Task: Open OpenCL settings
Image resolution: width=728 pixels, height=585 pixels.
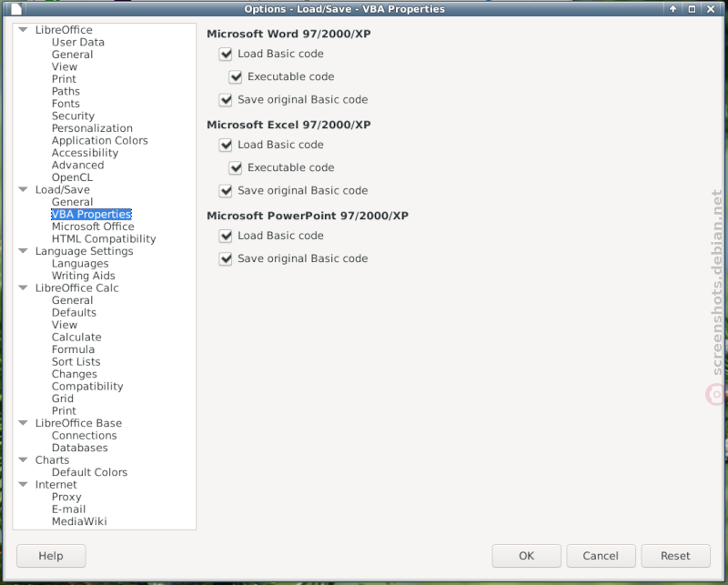Action: pos(73,177)
